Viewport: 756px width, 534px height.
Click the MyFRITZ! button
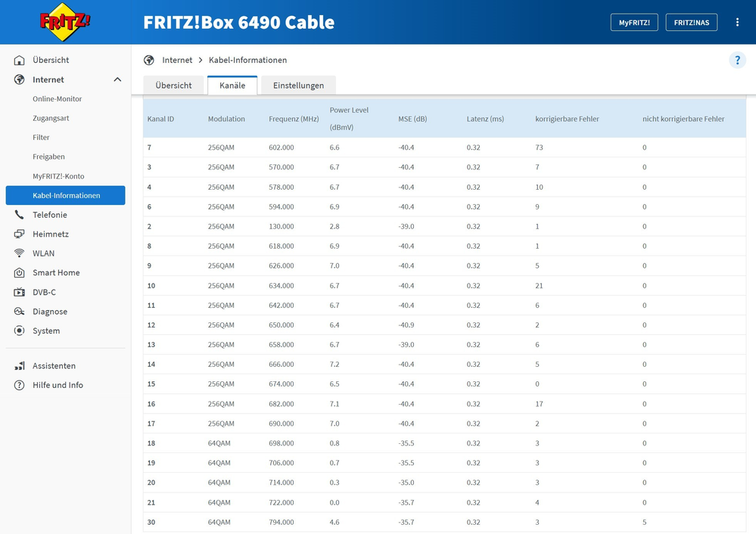[634, 22]
